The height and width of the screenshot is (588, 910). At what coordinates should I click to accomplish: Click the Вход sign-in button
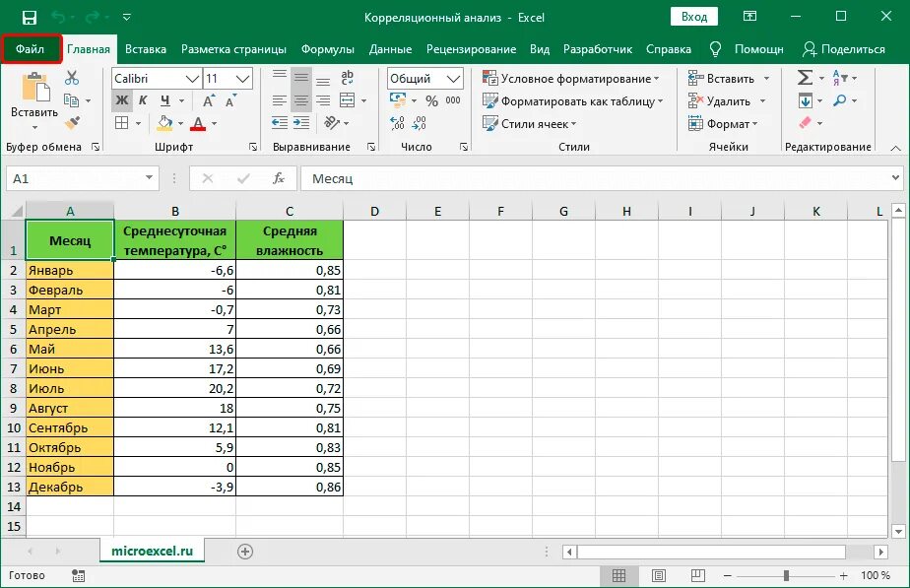click(x=694, y=17)
